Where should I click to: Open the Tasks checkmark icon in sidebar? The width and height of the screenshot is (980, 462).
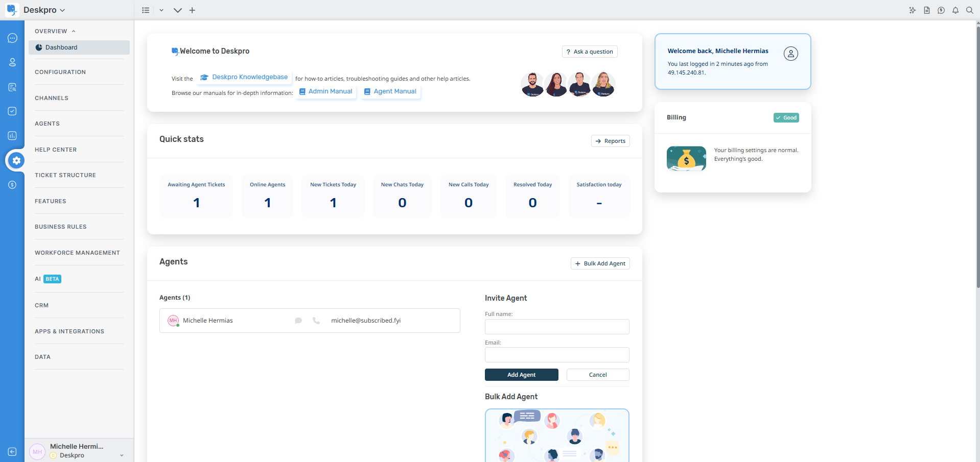[12, 111]
